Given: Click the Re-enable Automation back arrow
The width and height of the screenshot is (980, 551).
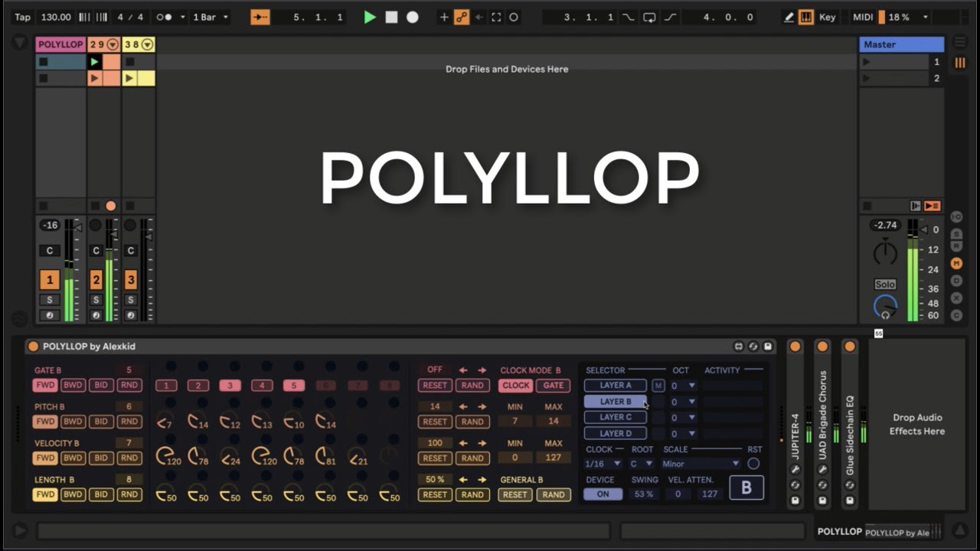Looking at the screenshot, I should [479, 17].
